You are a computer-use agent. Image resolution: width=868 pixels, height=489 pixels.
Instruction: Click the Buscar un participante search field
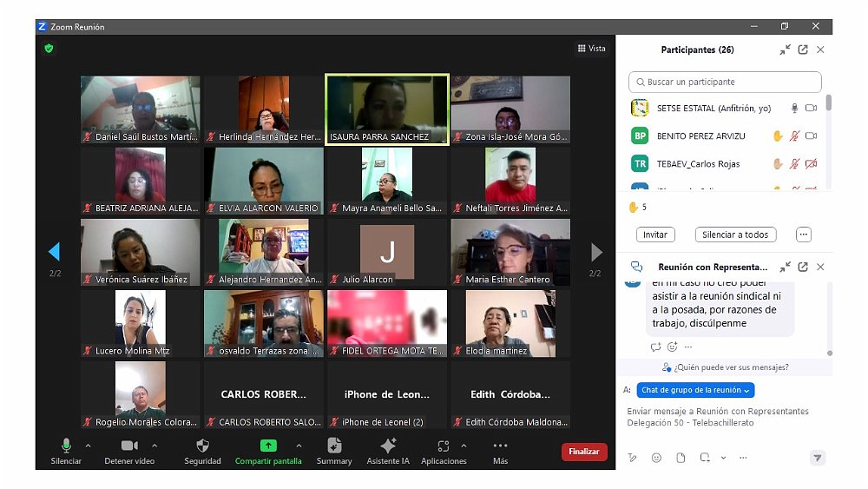[x=725, y=83]
